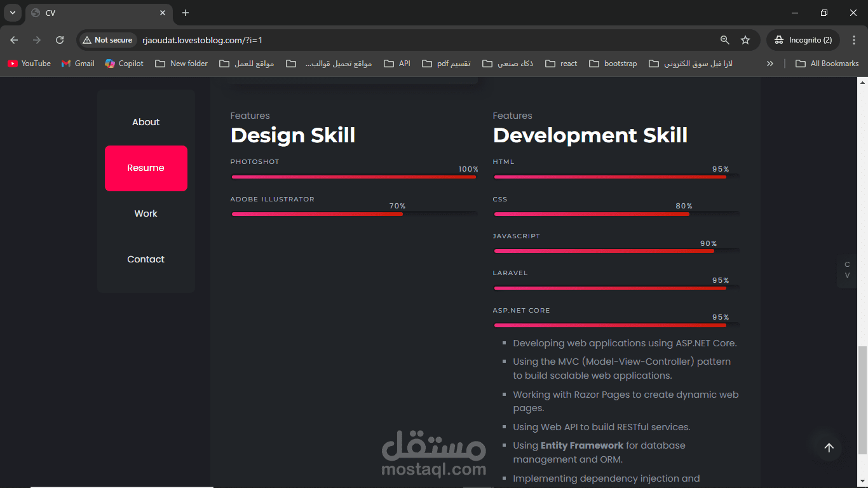Open the API bookmark folder
This screenshot has width=868, height=488.
point(397,64)
